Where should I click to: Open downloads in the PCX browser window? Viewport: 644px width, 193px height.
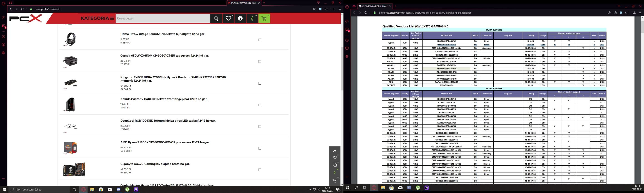[334, 9]
